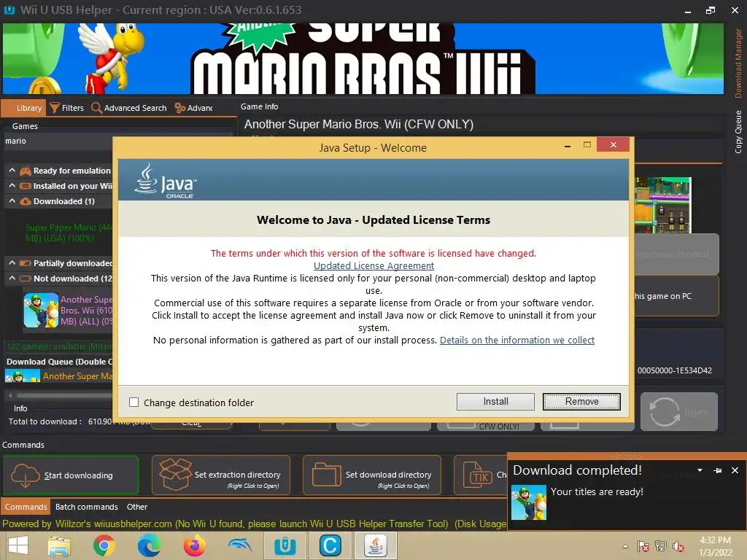Select Another Super Mario item in Download Queue

(60, 376)
